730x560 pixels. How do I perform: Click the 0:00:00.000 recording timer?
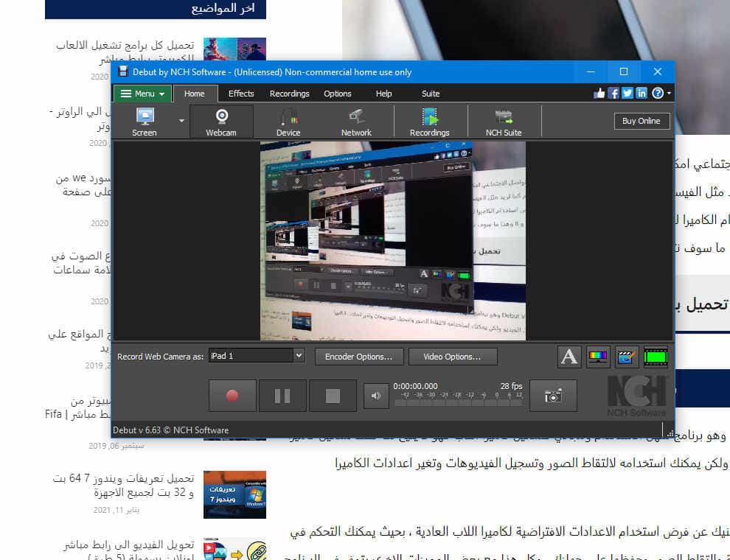(415, 386)
